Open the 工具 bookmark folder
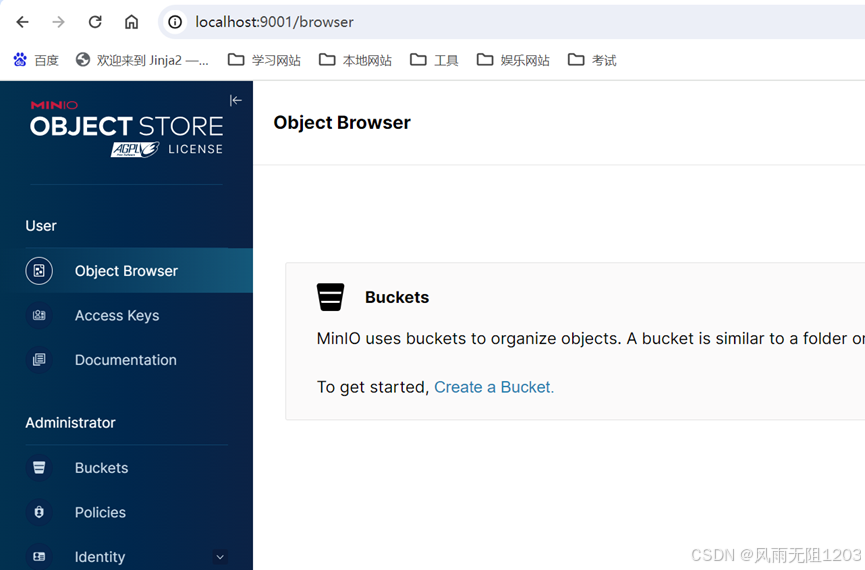 434,60
